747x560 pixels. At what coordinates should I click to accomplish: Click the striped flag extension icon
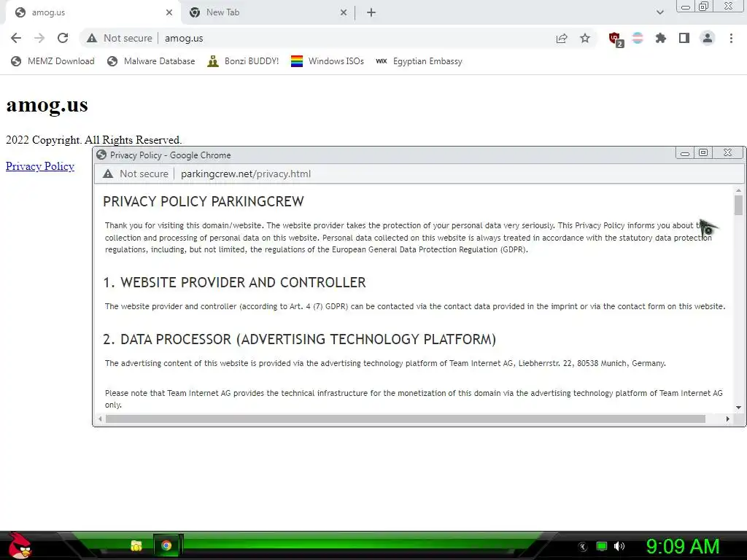coord(638,38)
